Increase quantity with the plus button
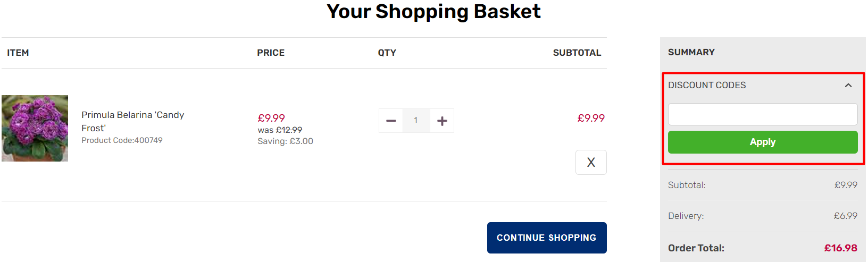The width and height of the screenshot is (868, 262). click(x=442, y=121)
